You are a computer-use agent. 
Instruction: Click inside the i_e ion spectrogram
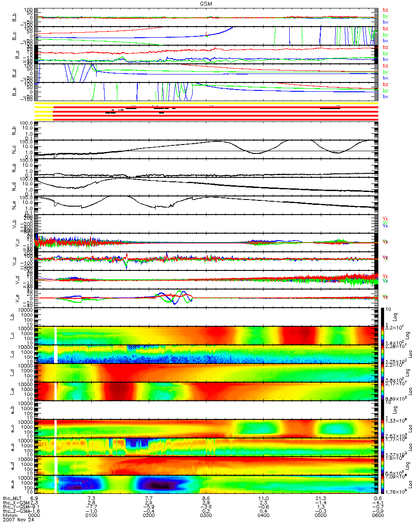point(206,391)
